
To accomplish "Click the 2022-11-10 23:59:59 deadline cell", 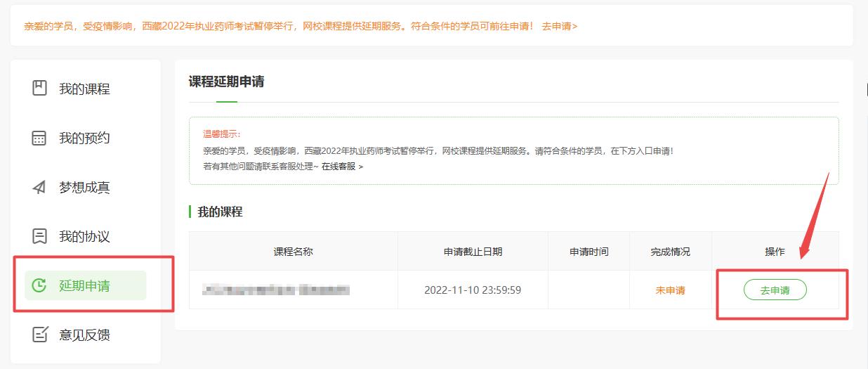I will 473,290.
